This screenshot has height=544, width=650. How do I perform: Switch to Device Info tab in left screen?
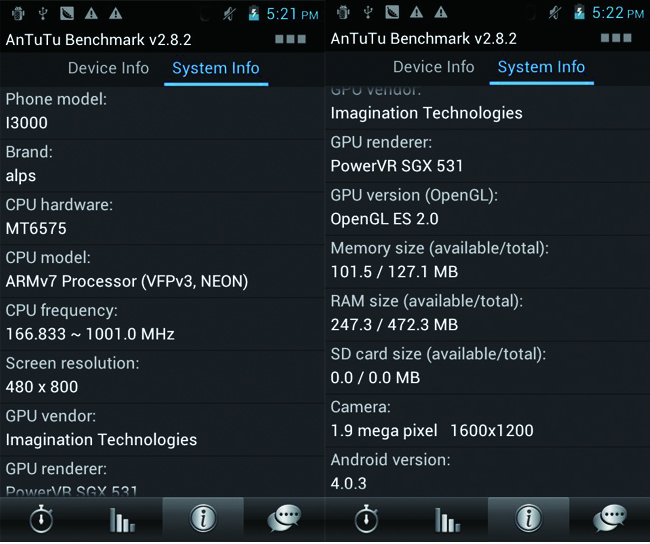[x=108, y=68]
